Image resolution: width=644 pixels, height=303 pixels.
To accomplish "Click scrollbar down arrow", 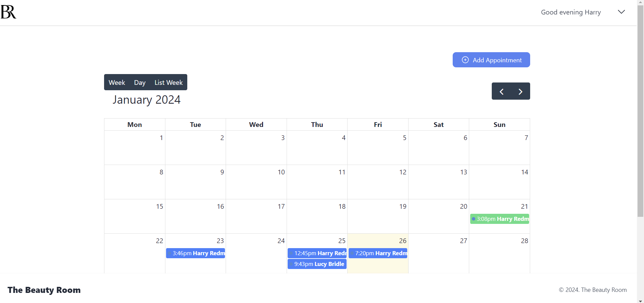I will (x=640, y=301).
